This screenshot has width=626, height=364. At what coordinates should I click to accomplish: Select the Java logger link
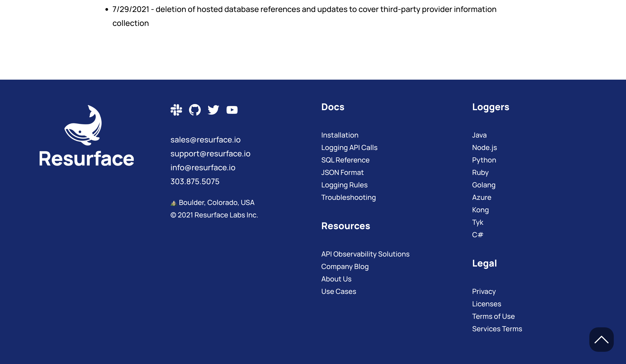pyautogui.click(x=479, y=135)
